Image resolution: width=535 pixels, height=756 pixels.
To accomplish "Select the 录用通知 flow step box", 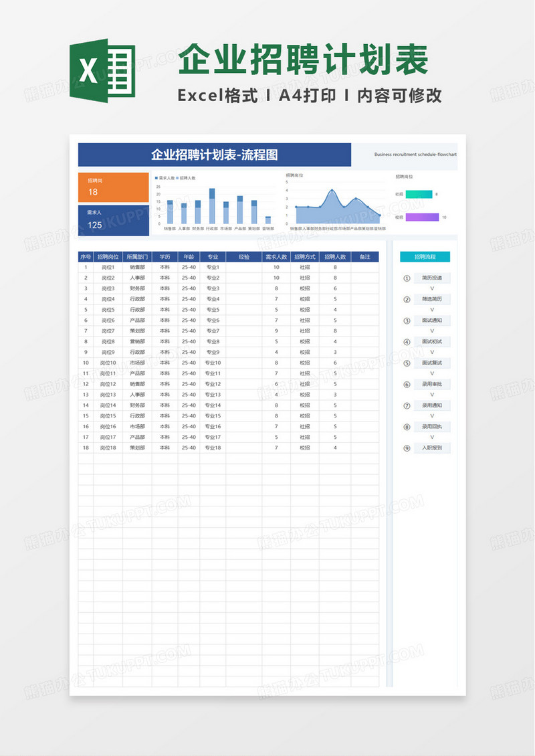I will (432, 405).
